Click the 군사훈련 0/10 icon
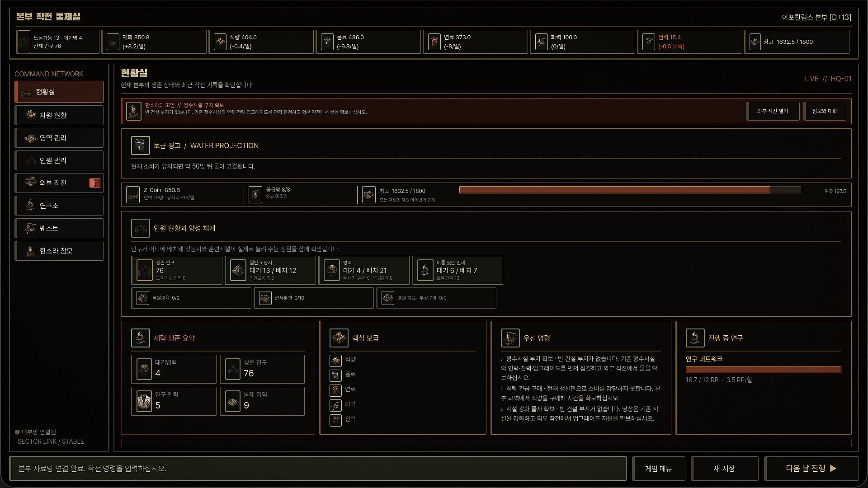The height and width of the screenshot is (488, 868). [265, 298]
